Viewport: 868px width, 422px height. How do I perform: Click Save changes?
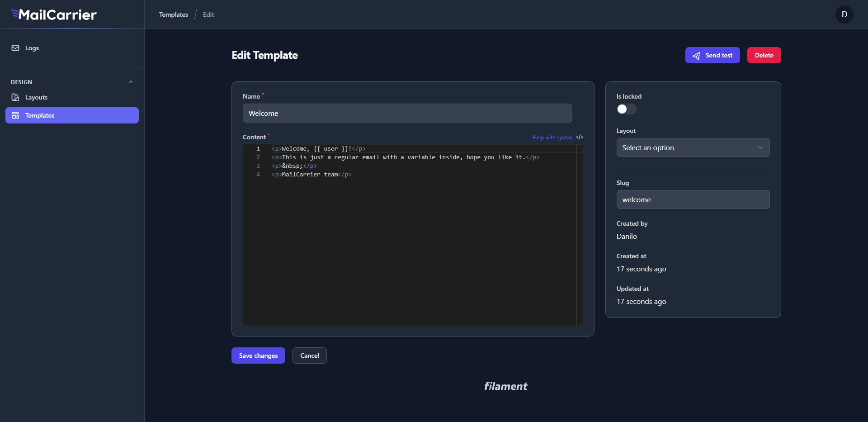pos(258,356)
